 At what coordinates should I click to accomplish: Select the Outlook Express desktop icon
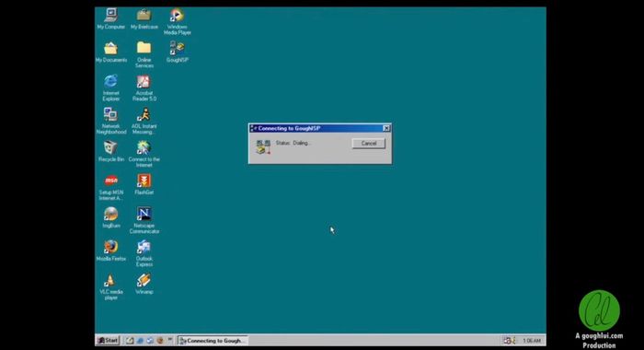(144, 253)
